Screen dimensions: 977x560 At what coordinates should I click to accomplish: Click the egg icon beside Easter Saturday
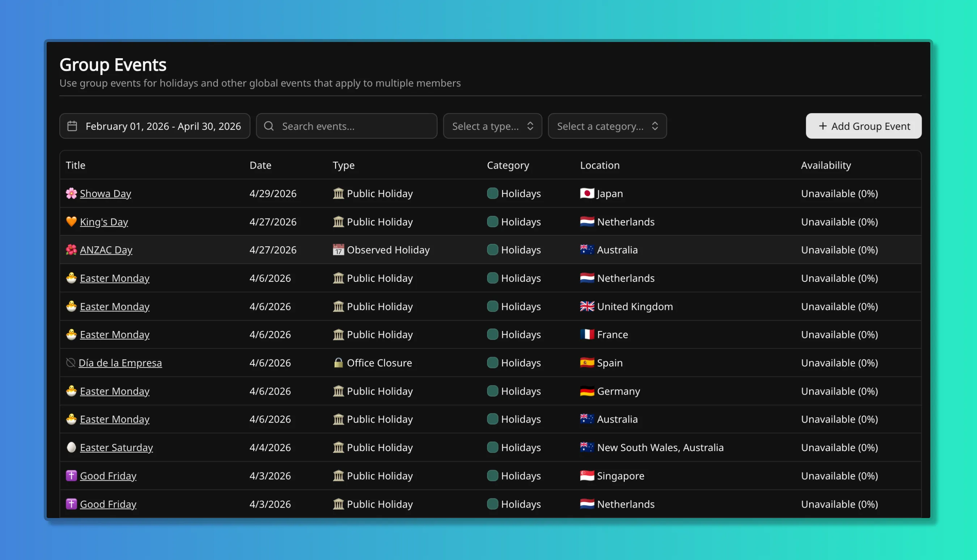pos(71,447)
